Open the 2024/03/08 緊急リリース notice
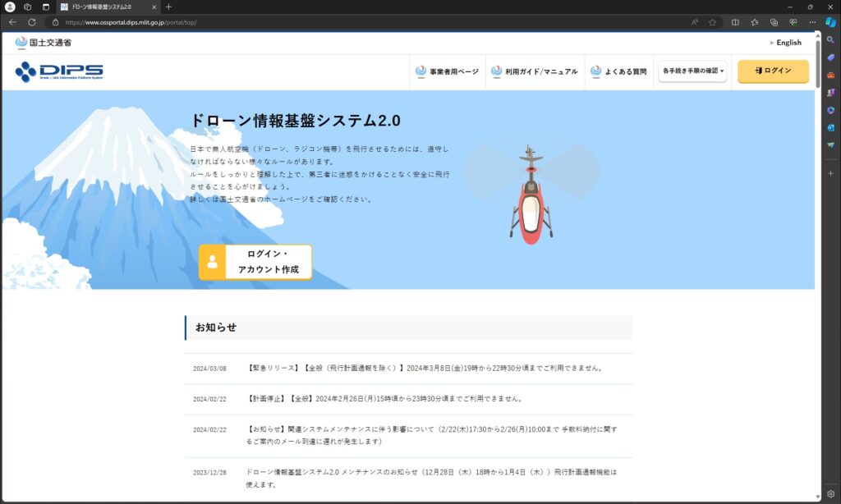 click(x=425, y=369)
